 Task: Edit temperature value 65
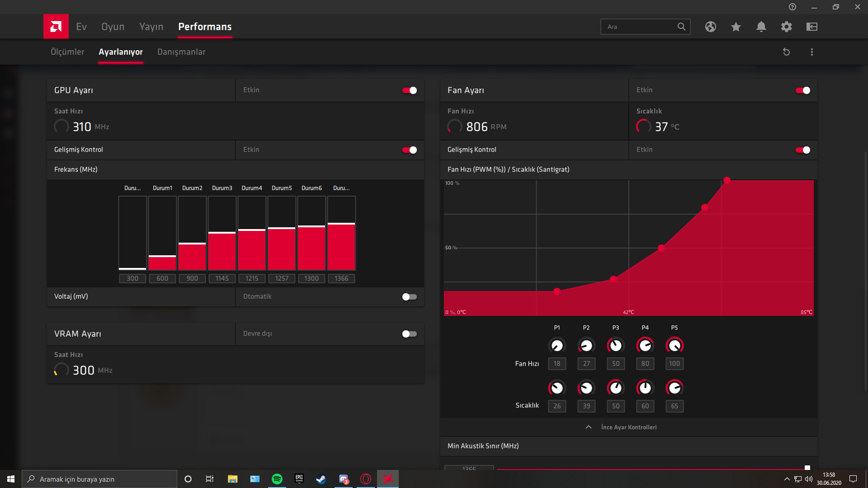675,406
